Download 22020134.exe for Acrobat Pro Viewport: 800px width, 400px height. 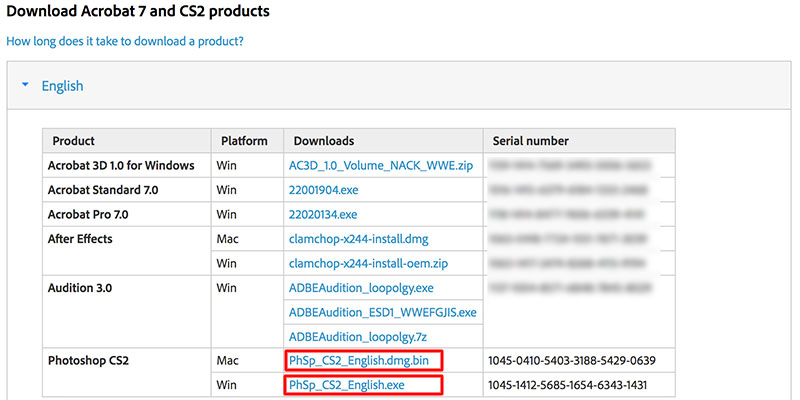(323, 214)
